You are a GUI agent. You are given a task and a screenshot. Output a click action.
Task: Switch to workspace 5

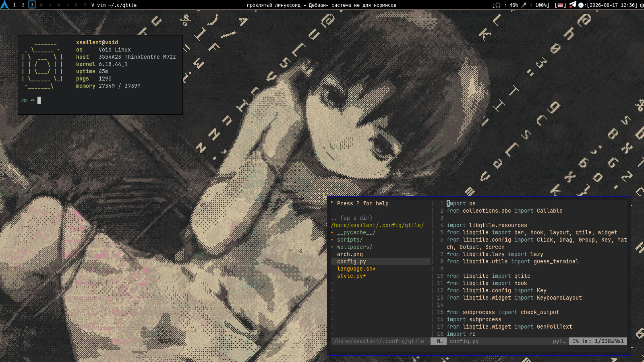tap(50, 5)
